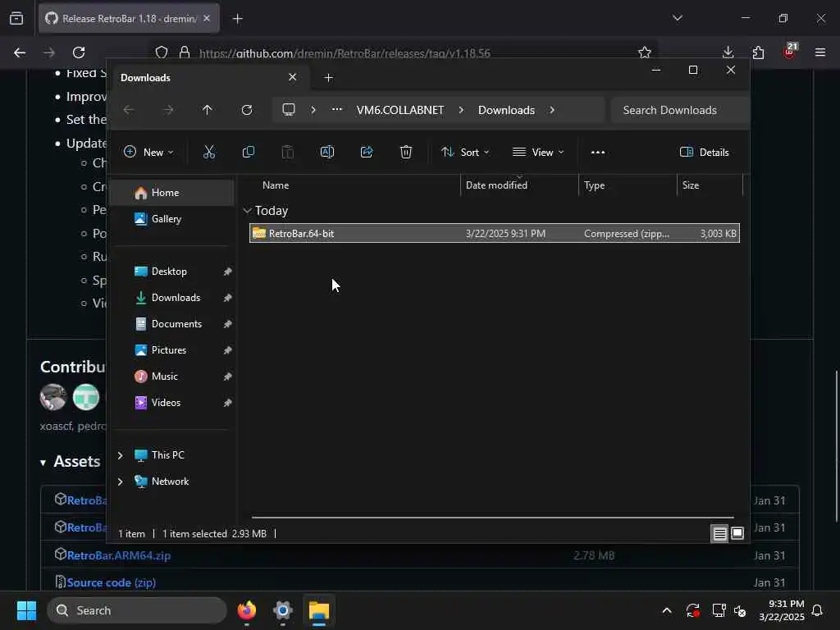
Task: Close the Downloads tab in File Explorer
Action: coord(293,77)
